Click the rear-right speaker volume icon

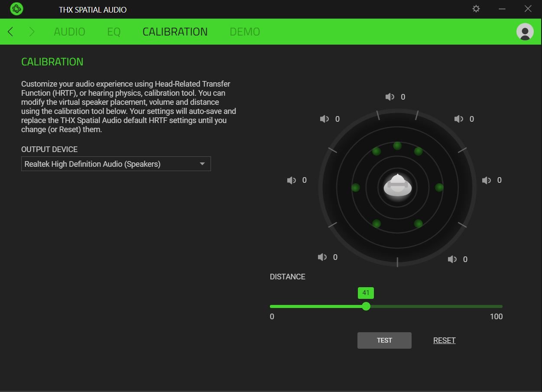452,259
